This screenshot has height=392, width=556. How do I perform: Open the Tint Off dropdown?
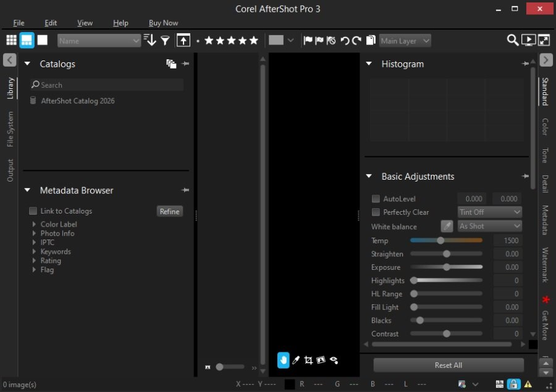(x=489, y=212)
